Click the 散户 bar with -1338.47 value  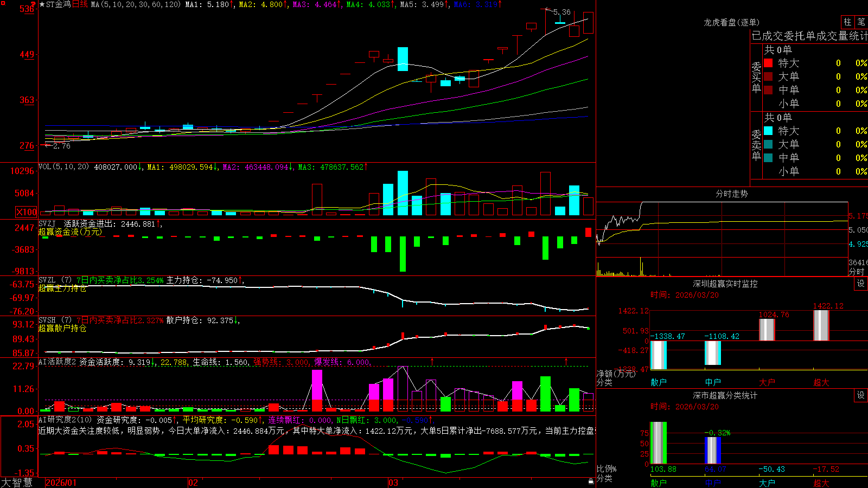click(x=659, y=355)
